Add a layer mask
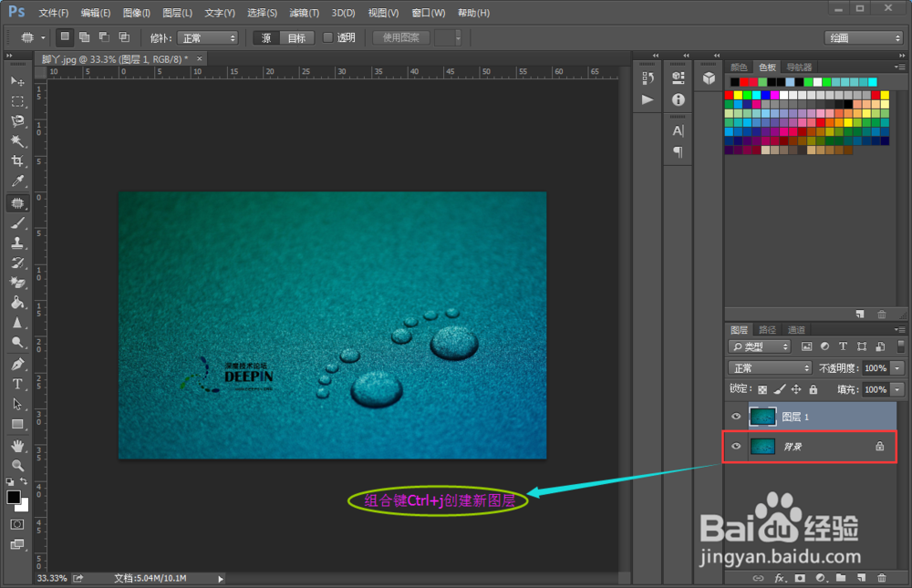 coord(801,578)
